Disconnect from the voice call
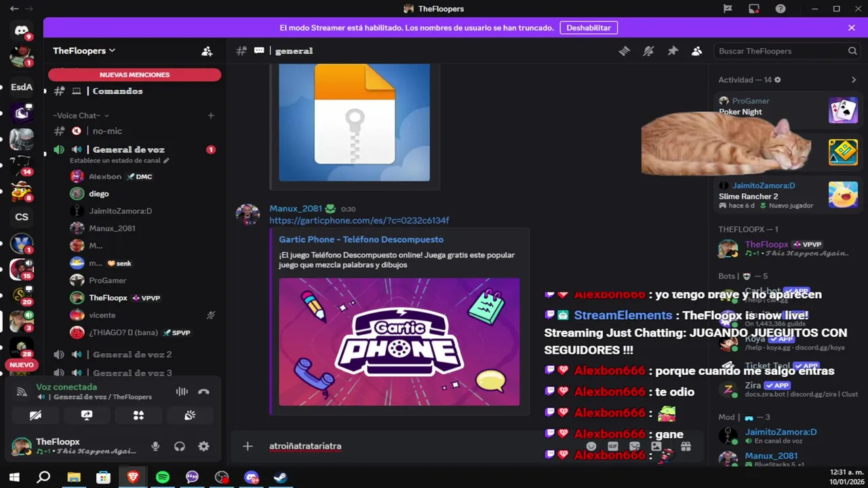This screenshot has height=488, width=868. tap(203, 391)
